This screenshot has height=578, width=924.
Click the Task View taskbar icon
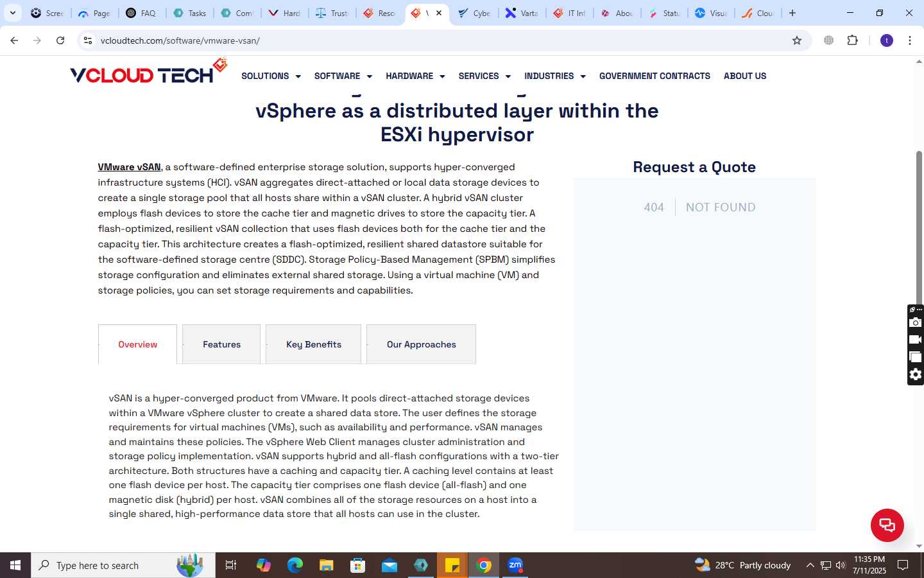(231, 565)
